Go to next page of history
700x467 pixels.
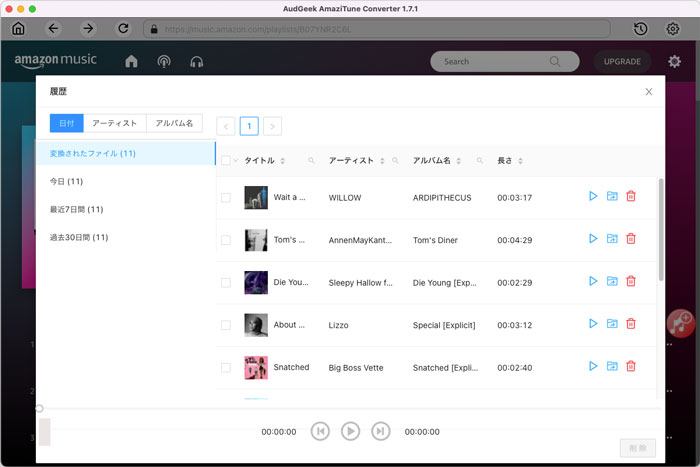click(x=272, y=126)
